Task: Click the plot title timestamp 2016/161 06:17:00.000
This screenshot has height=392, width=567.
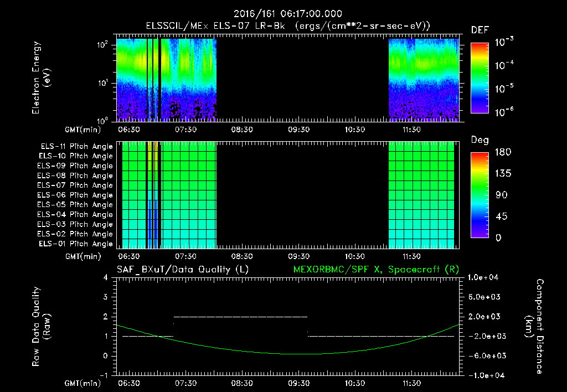Action: [288, 14]
